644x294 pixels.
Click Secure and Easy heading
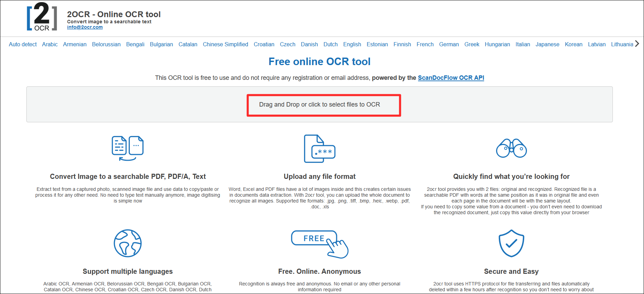[x=511, y=271]
